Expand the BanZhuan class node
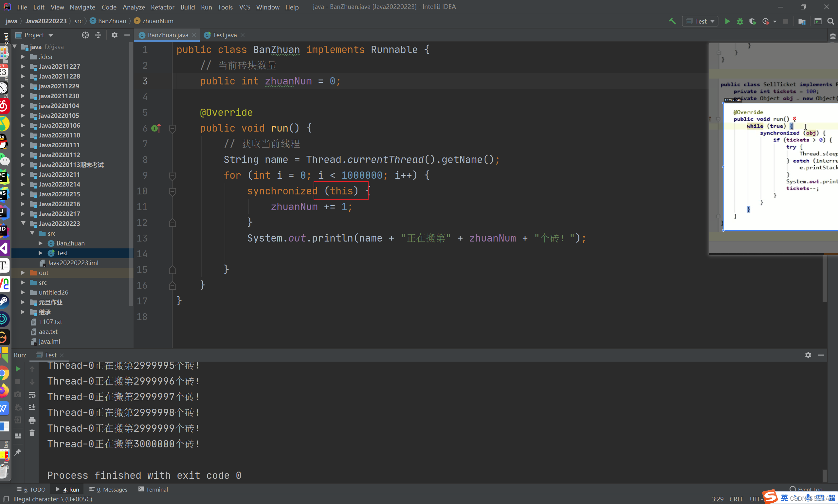Screen dimensions: 838x504 41,243
